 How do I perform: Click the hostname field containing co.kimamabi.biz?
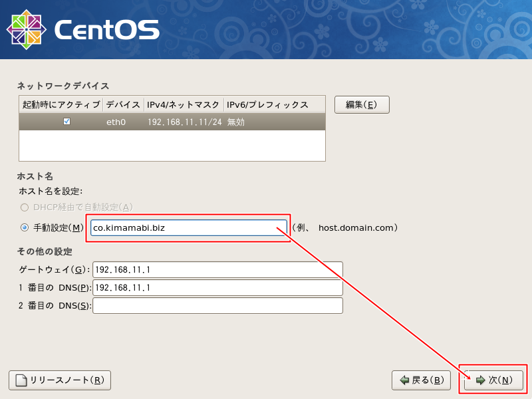189,228
